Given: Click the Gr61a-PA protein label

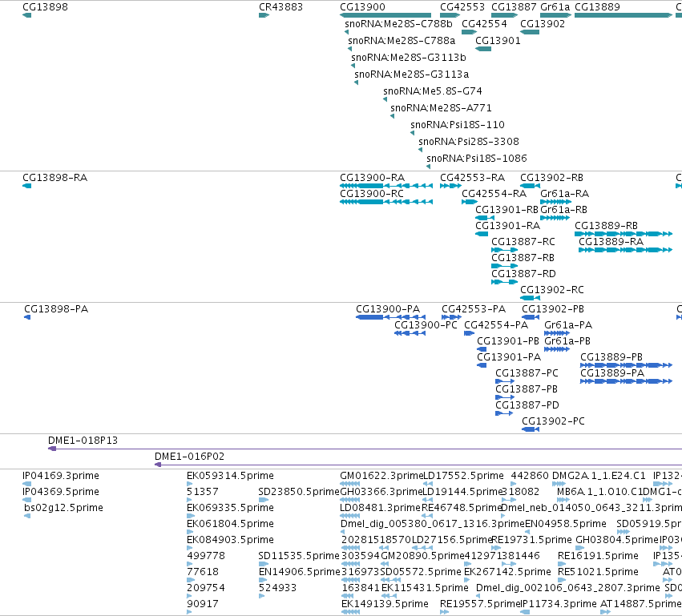Looking at the screenshot, I should pos(568,325).
